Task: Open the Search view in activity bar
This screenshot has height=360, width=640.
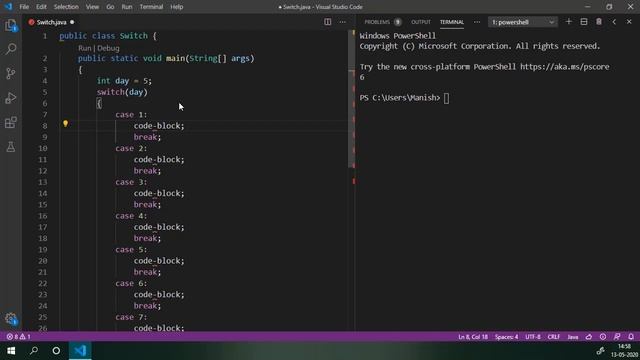Action: 11,49
